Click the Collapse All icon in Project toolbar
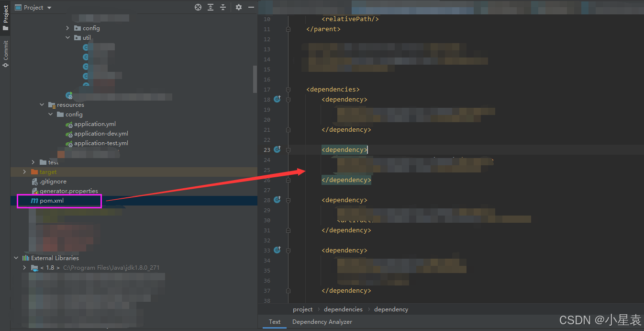 [x=223, y=7]
